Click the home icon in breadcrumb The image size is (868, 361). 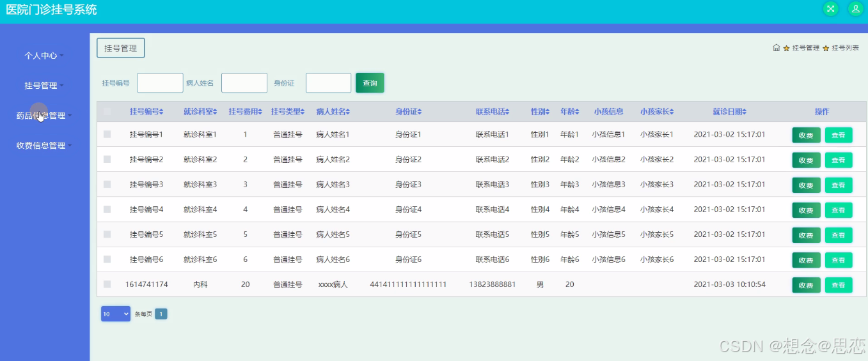coord(777,48)
